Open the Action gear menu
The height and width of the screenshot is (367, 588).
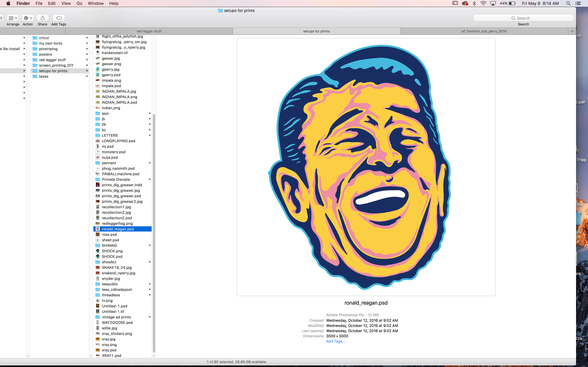28,18
